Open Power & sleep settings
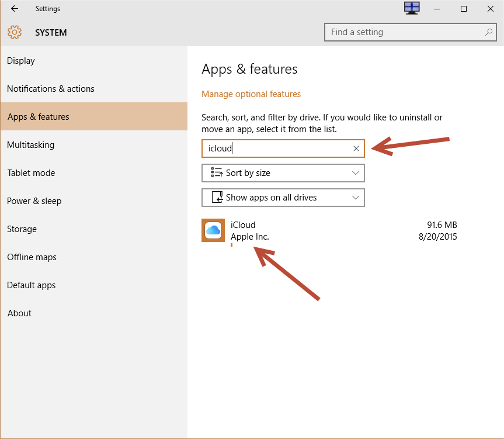This screenshot has height=439, width=504. (x=34, y=201)
